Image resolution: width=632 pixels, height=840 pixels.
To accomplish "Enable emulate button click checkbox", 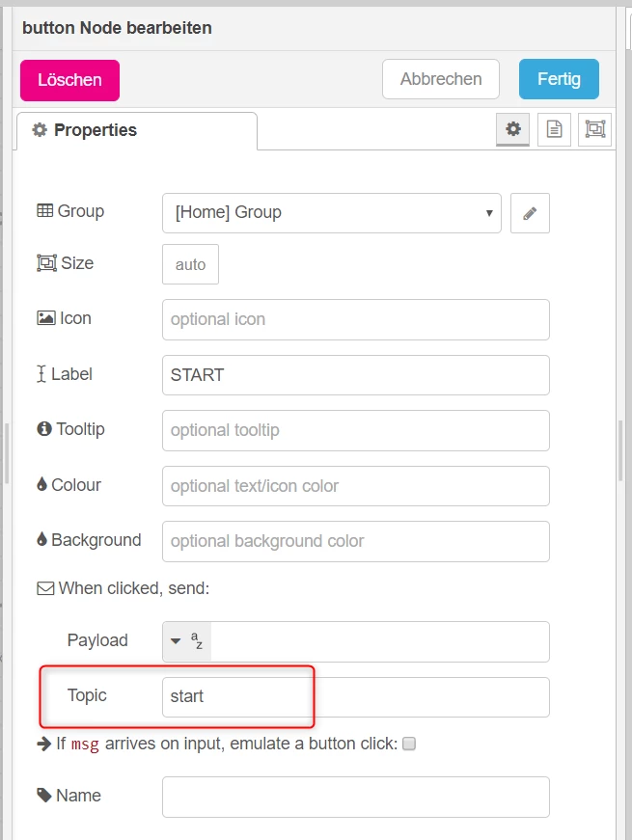I will [x=409, y=744].
